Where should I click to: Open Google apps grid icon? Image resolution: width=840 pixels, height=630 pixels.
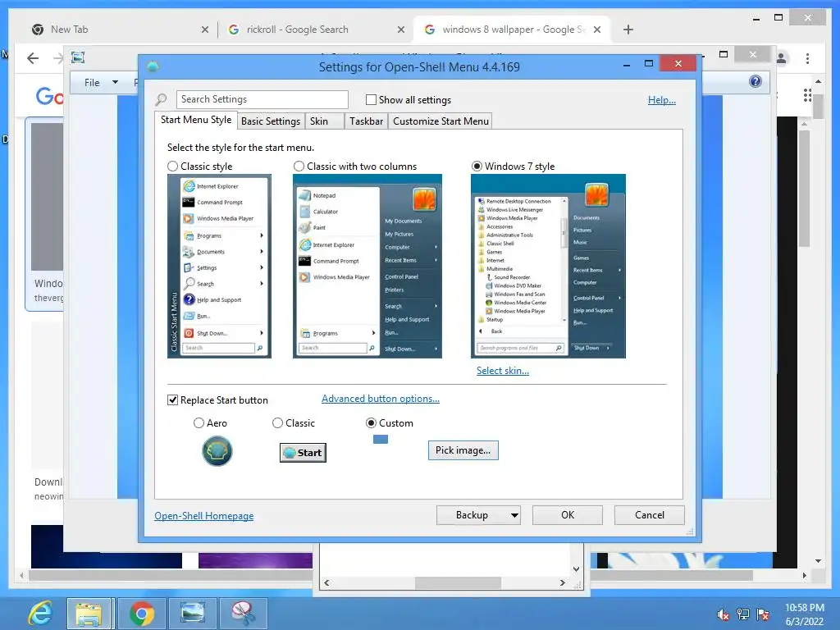(x=807, y=95)
